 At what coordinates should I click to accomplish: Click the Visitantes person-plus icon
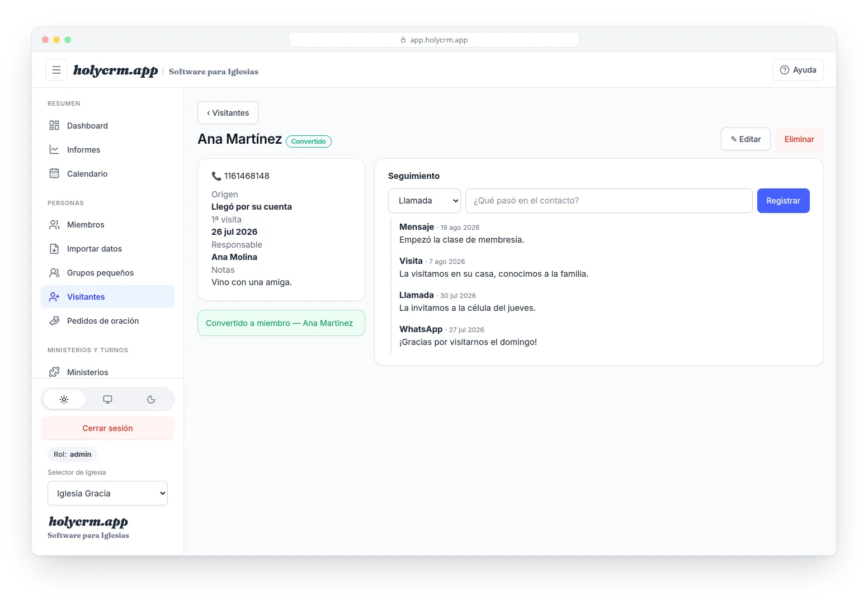[54, 296]
